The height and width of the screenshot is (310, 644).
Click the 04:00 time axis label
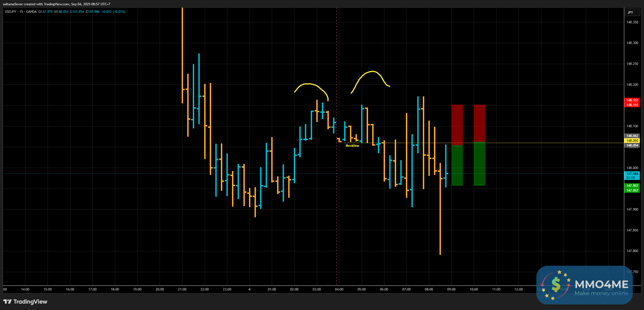(339, 289)
